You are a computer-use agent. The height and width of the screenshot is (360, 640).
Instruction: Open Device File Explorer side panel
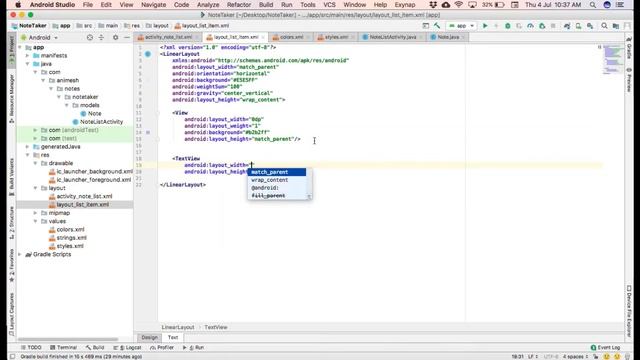(x=629, y=311)
